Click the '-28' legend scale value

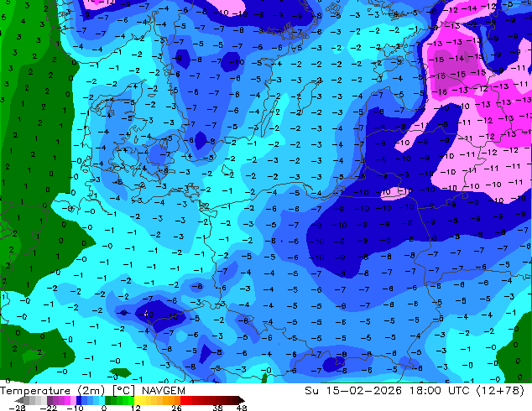17,408
